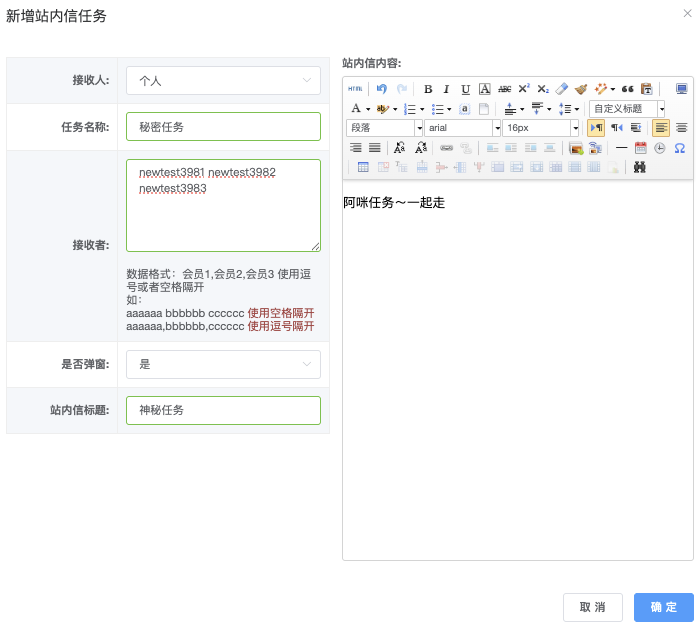The height and width of the screenshot is (625, 698).
Task: Insert table into editor
Action: [363, 167]
